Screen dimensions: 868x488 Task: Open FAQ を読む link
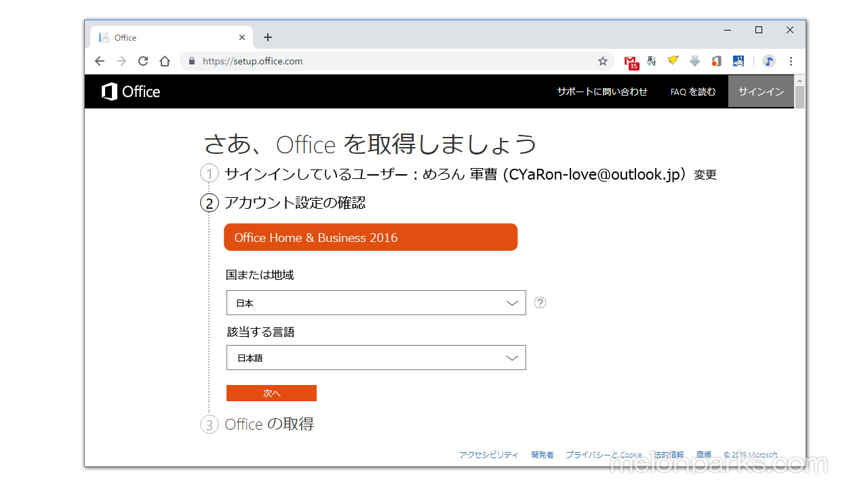pos(693,91)
